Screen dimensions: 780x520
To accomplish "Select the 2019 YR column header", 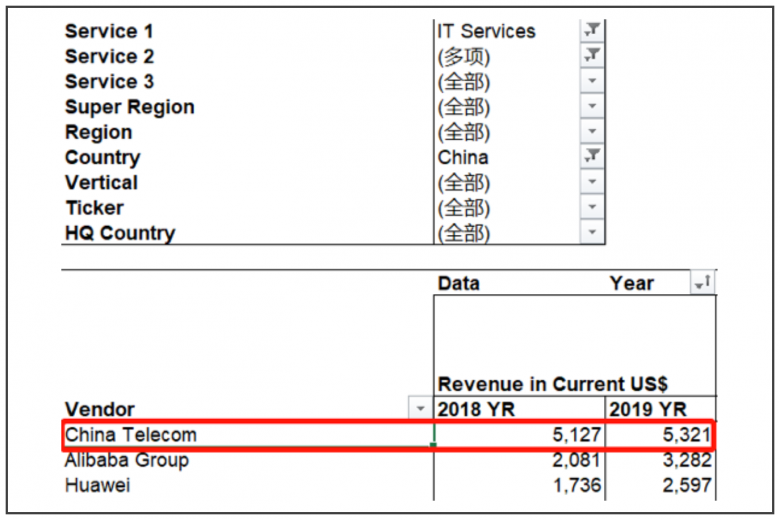I will point(648,410).
